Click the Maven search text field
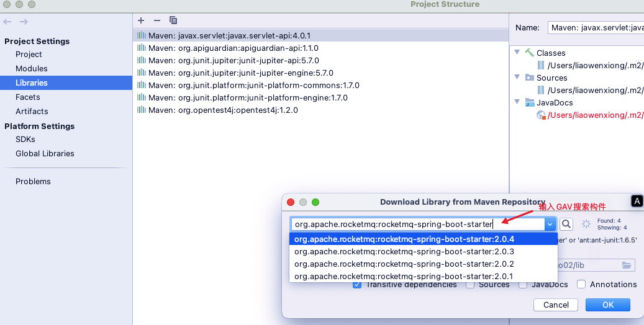 [418, 224]
